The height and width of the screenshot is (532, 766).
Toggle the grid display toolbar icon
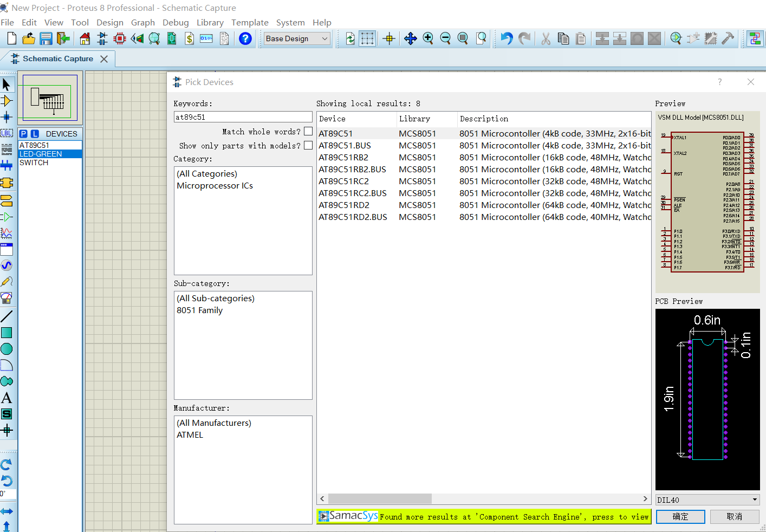367,38
